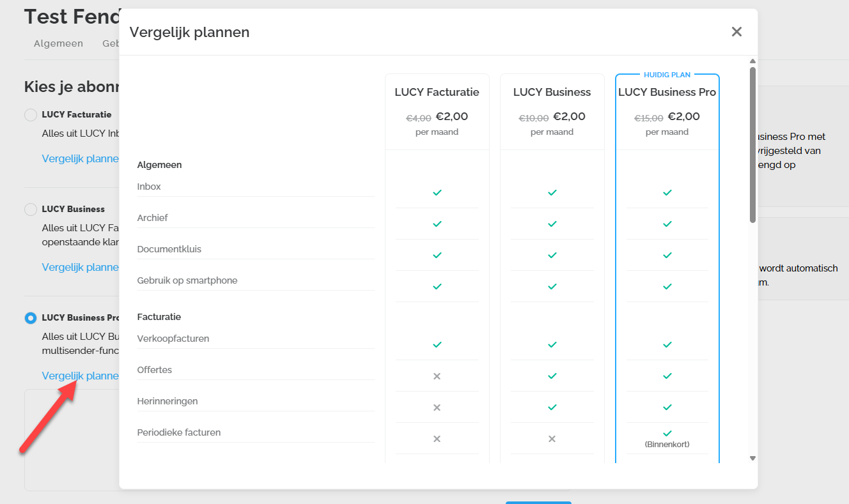Image resolution: width=849 pixels, height=504 pixels.
Task: Click the Periodieke facturen feature label
Action: pyautogui.click(x=179, y=432)
